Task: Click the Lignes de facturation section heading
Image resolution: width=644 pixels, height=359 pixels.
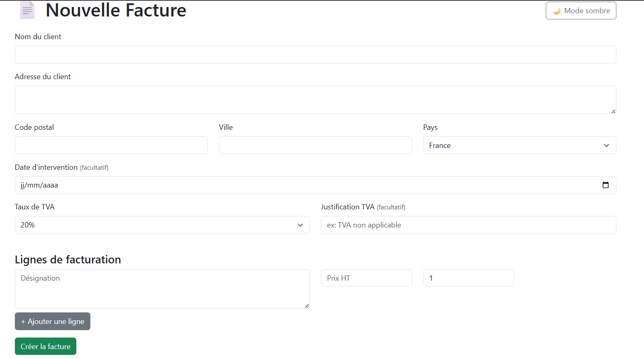Action: [68, 260]
